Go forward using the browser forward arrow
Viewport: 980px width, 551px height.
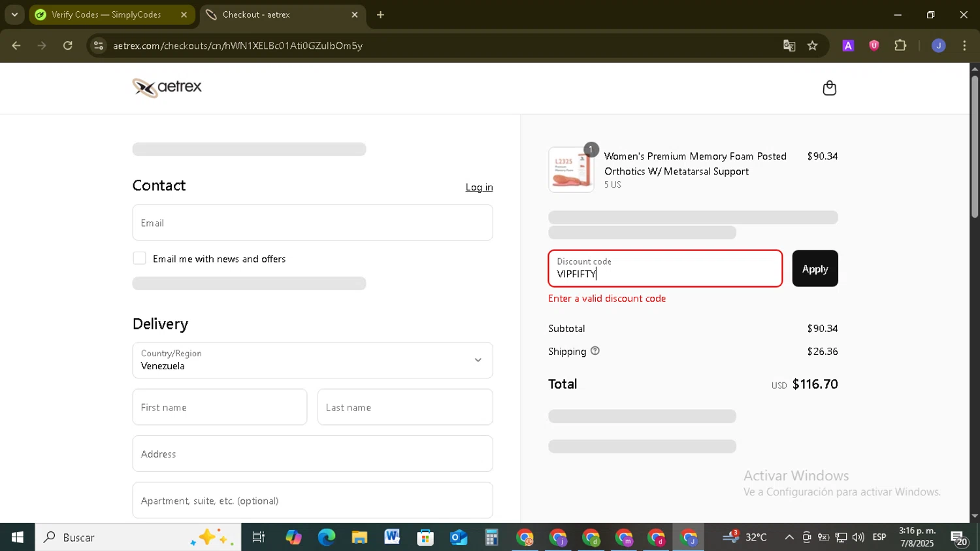click(42, 46)
